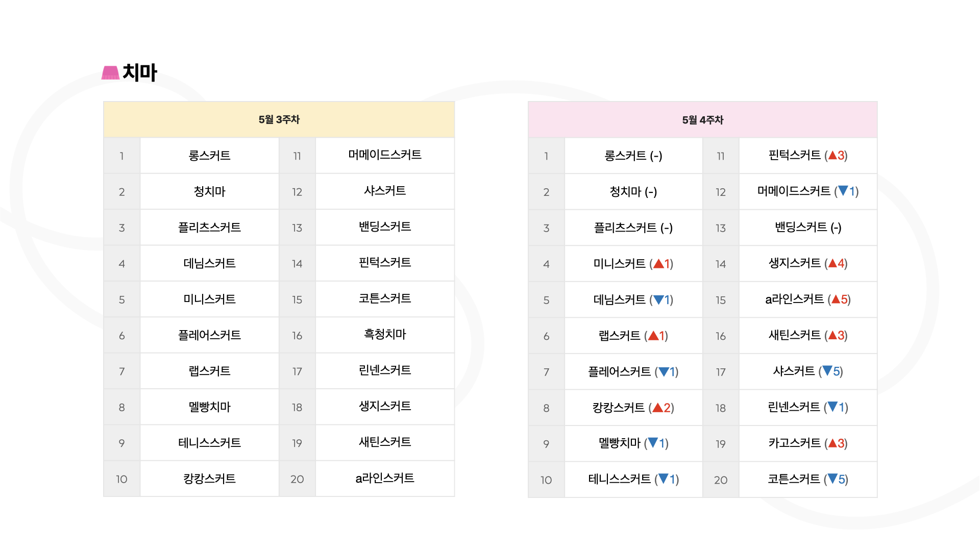Click the red up arrow beside 카고스커트
980x551 pixels.
point(832,443)
